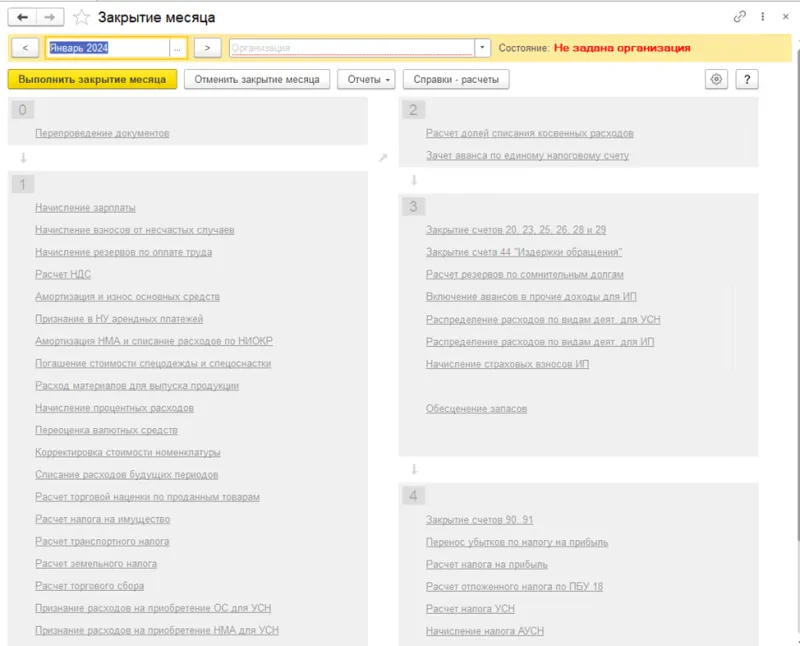Screen dimensions: 800x646
Task: Open the vertical three-dot window menu
Action: click(x=762, y=17)
